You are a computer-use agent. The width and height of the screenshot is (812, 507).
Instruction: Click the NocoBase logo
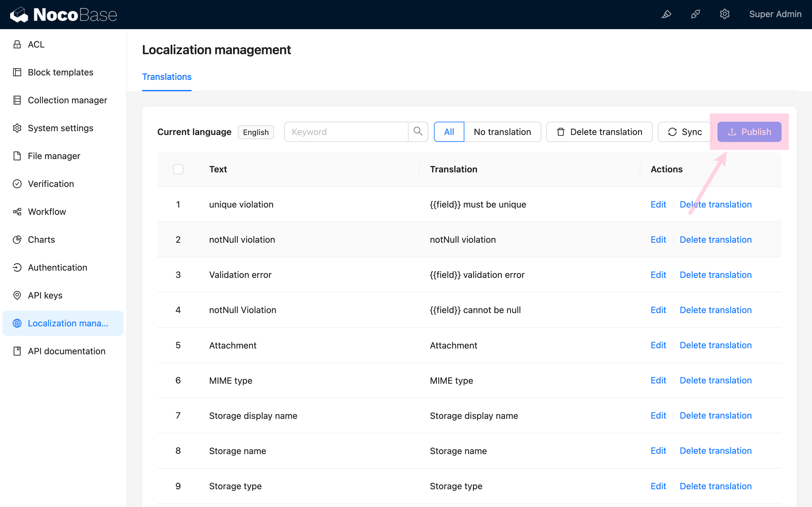coord(64,15)
